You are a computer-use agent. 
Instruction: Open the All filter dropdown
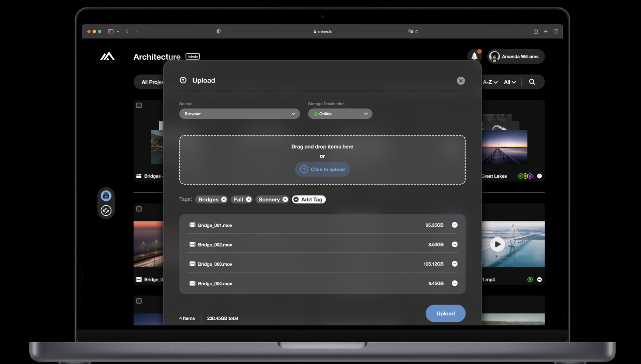[510, 82]
